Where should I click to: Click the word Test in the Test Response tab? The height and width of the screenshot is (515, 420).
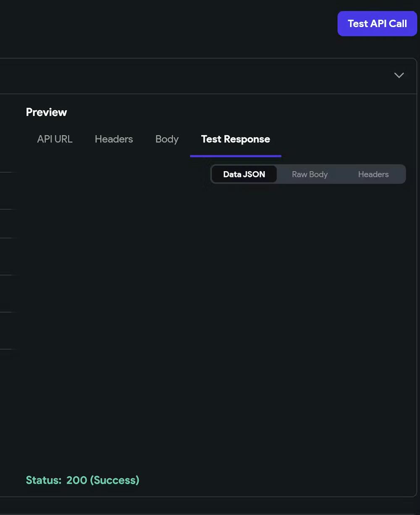click(211, 139)
